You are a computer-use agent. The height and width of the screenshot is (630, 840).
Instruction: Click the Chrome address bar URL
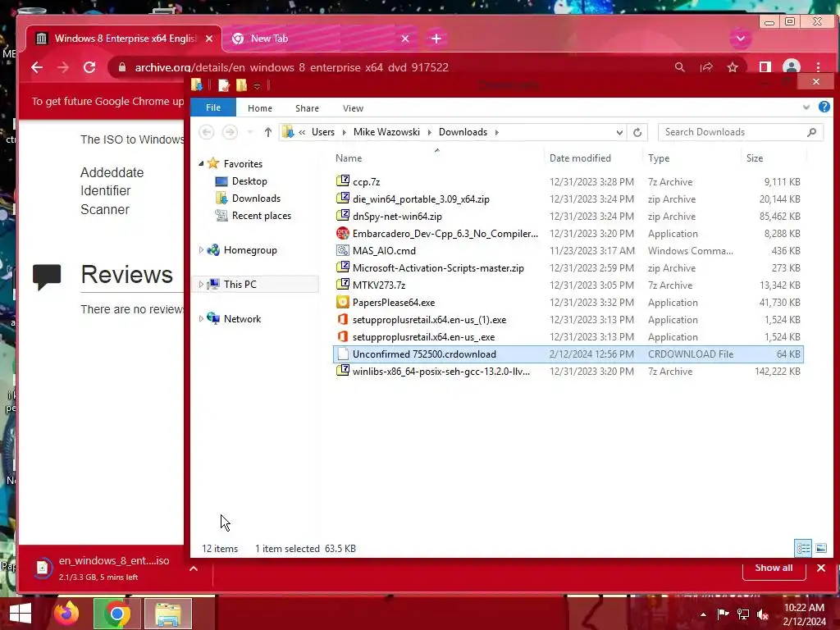(291, 67)
